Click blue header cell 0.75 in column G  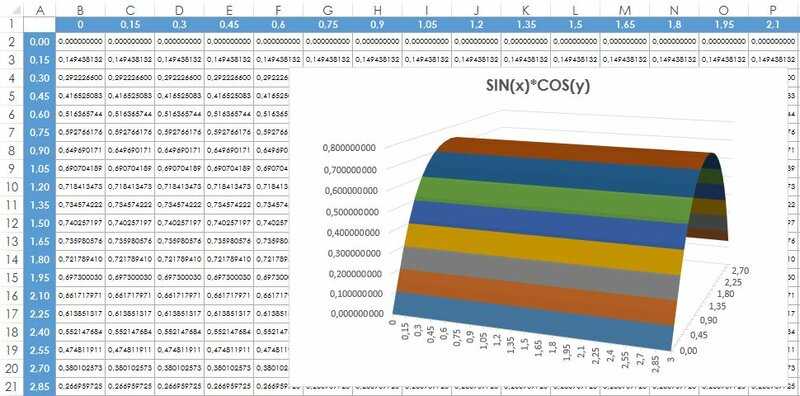(x=328, y=24)
